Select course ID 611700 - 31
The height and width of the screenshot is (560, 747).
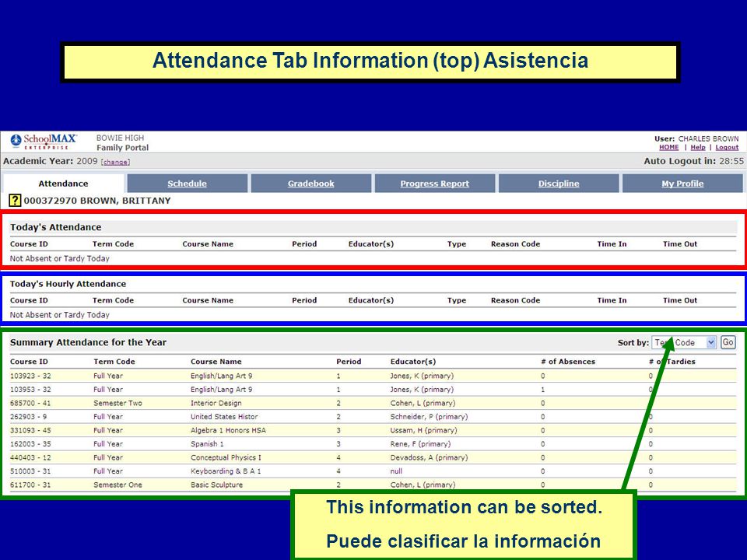point(30,485)
